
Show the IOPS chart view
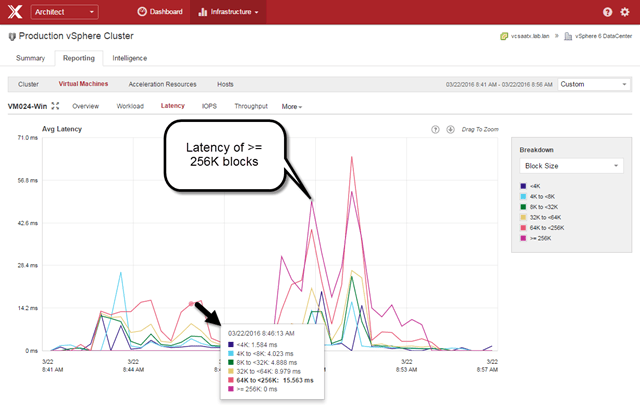pos(209,106)
